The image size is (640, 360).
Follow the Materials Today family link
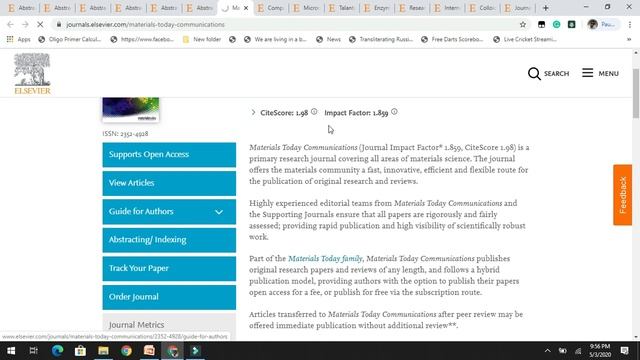325,258
